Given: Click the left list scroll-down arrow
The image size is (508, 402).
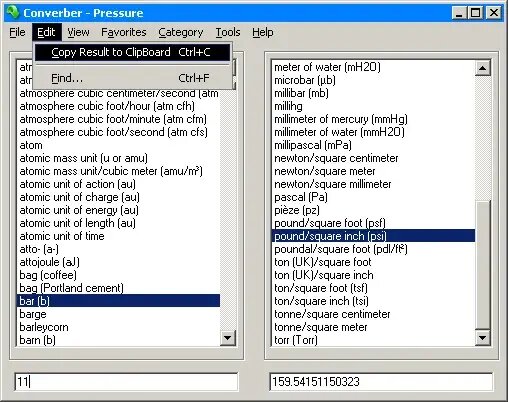Looking at the screenshot, I should (x=228, y=338).
